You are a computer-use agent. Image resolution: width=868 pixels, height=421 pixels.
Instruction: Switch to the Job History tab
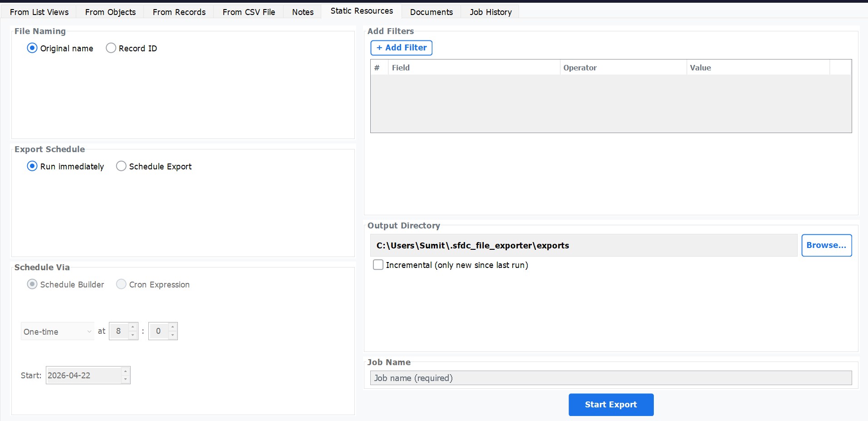(490, 12)
